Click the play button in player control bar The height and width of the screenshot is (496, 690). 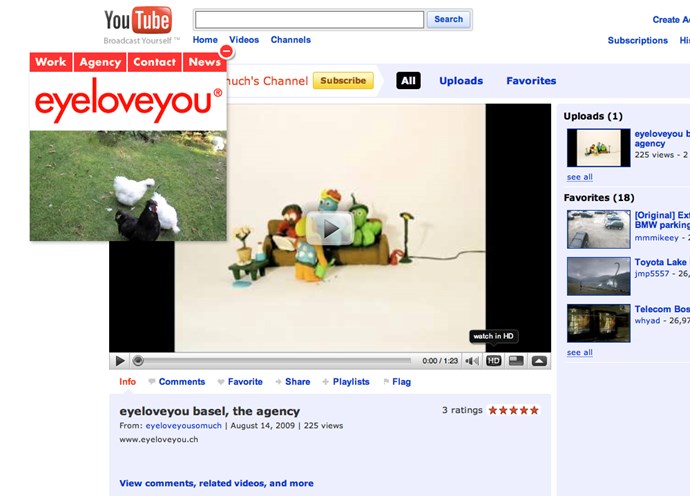tap(120, 361)
